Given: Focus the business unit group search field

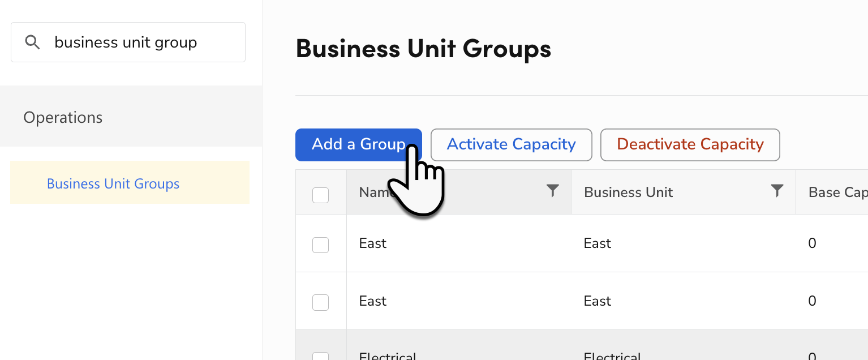Looking at the screenshot, I should tap(128, 42).
